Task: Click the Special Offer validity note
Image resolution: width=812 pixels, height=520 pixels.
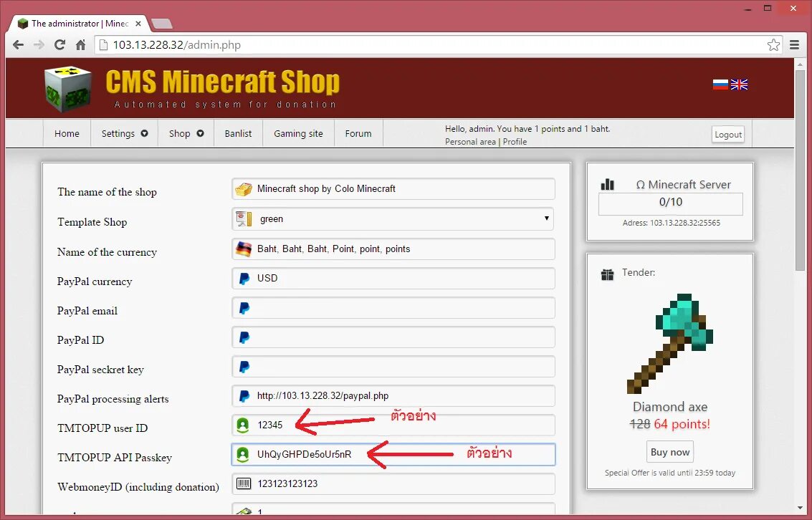Action: tap(670, 473)
